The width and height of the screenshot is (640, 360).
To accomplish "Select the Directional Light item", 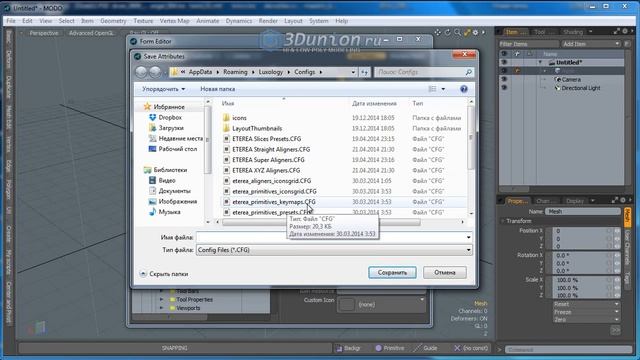I will pyautogui.click(x=581, y=88).
